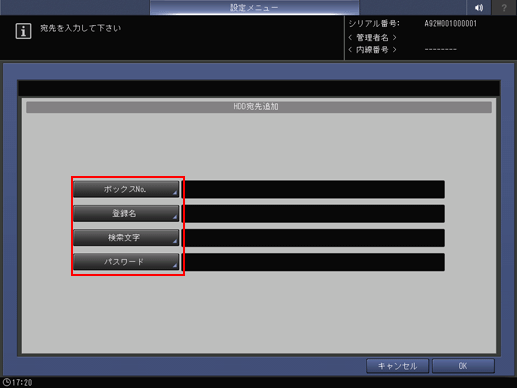Click the information icon beside the message
This screenshot has width=517, height=388.
pos(23,31)
